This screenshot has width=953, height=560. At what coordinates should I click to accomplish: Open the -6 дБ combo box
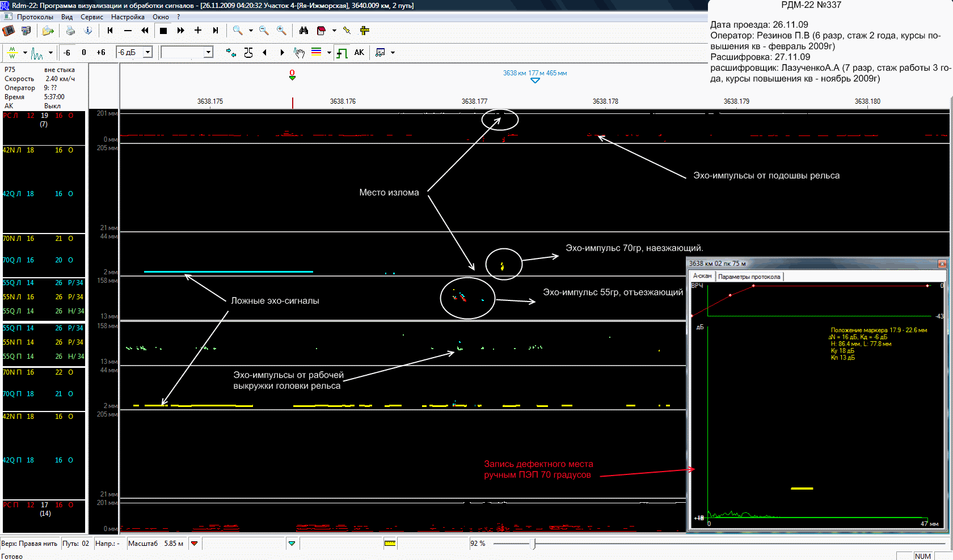[134, 53]
